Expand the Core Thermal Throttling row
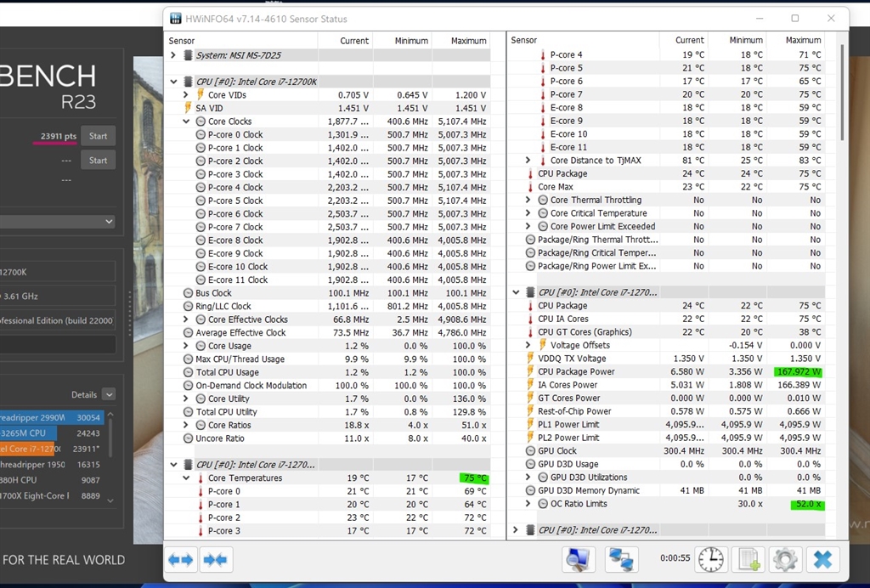The height and width of the screenshot is (588, 870). pyautogui.click(x=528, y=200)
